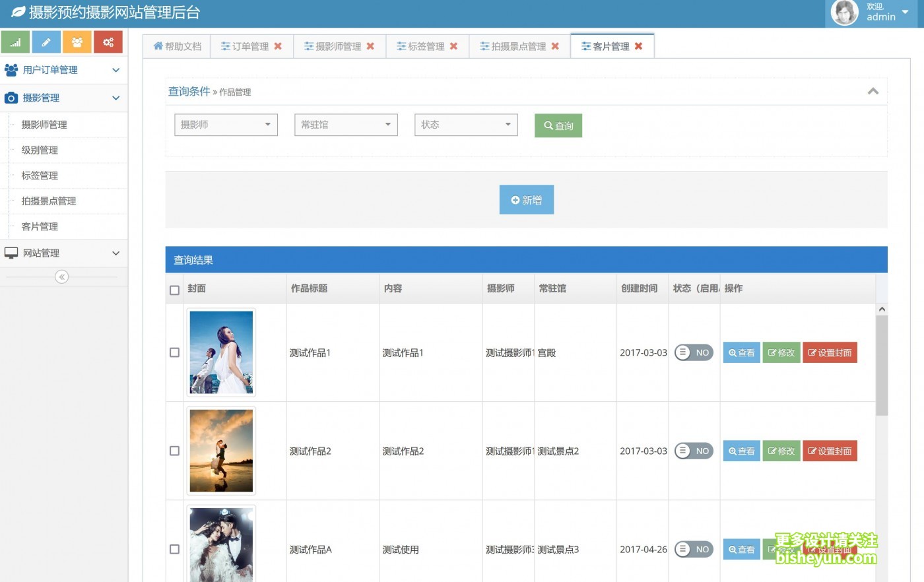Screen dimensions: 924x582
Task: Open the 摄影师 filter dropdown
Action: pos(225,124)
